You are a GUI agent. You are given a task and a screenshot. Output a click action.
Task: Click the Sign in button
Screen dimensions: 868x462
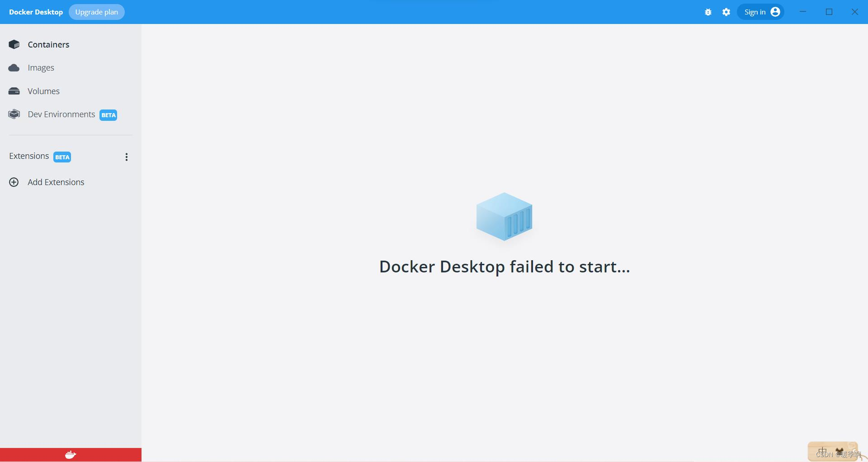(761, 12)
